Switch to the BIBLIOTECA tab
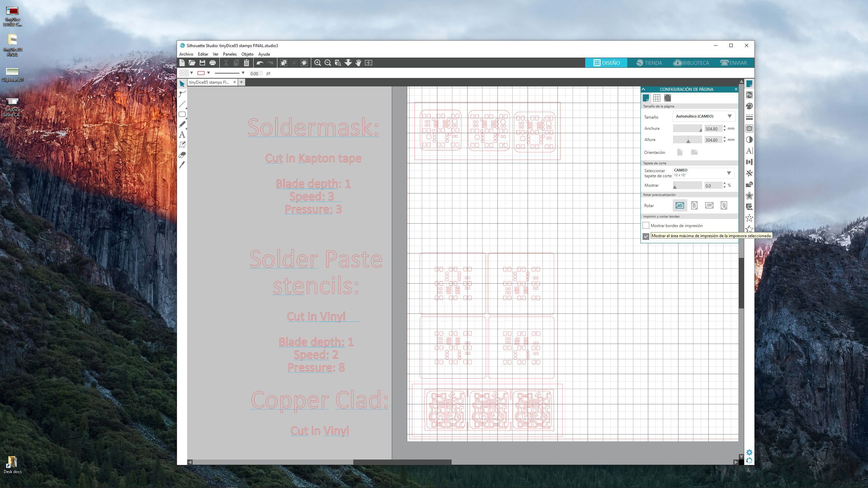Viewport: 868px width, 488px height. (x=691, y=63)
